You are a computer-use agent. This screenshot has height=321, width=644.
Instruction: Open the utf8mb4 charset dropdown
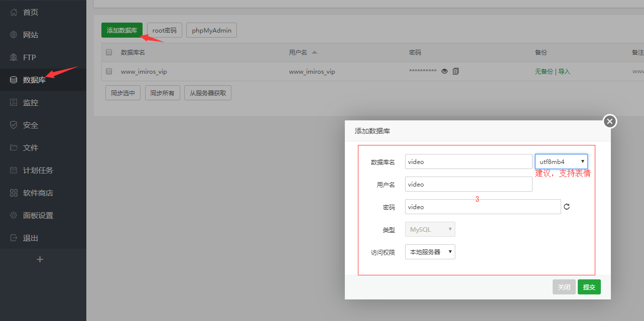(x=561, y=162)
